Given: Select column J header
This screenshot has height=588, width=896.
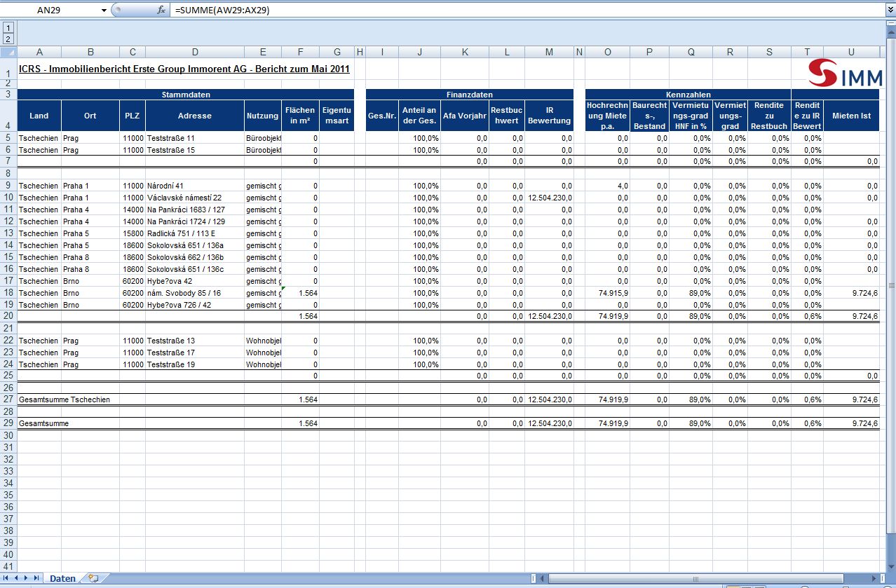Looking at the screenshot, I should coord(419,52).
